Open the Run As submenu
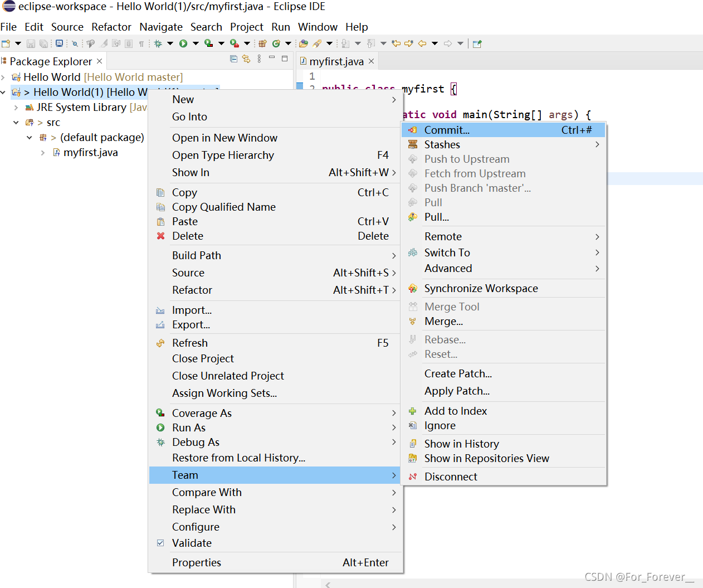 coord(275,427)
